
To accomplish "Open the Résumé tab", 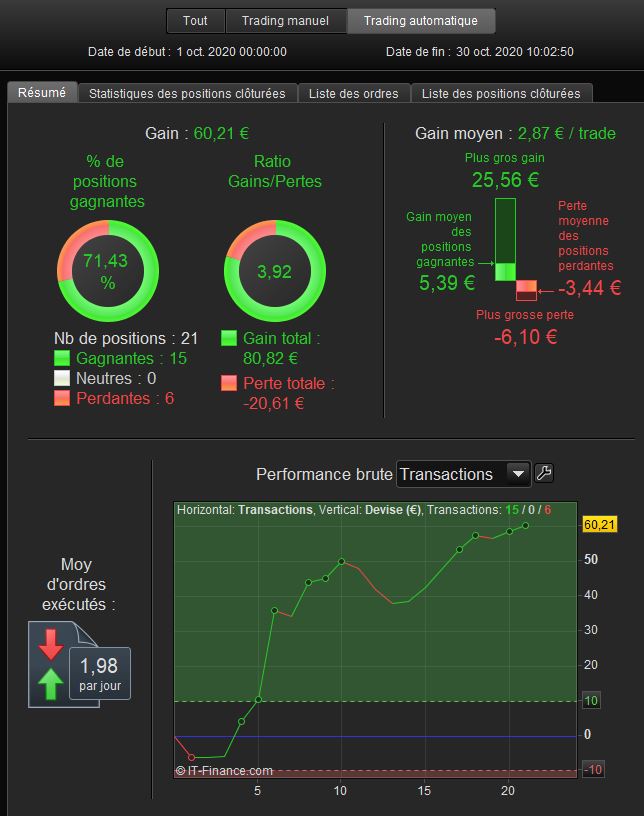I will tap(42, 93).
